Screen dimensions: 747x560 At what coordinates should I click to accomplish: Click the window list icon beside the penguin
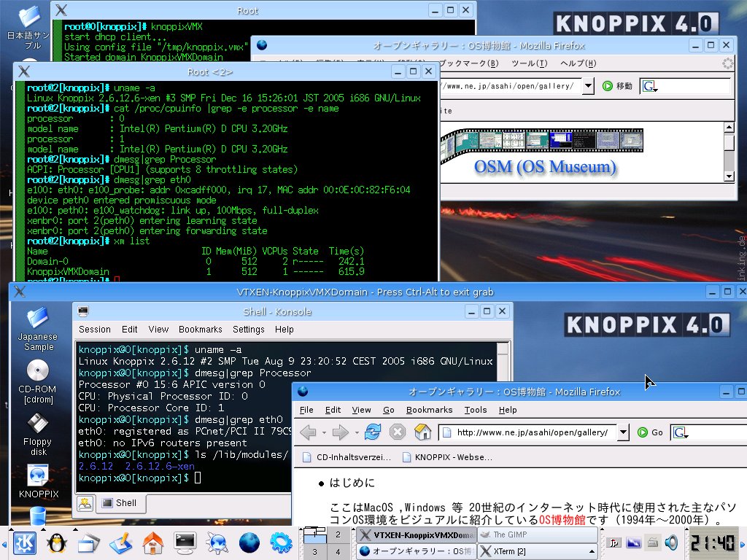click(88, 543)
